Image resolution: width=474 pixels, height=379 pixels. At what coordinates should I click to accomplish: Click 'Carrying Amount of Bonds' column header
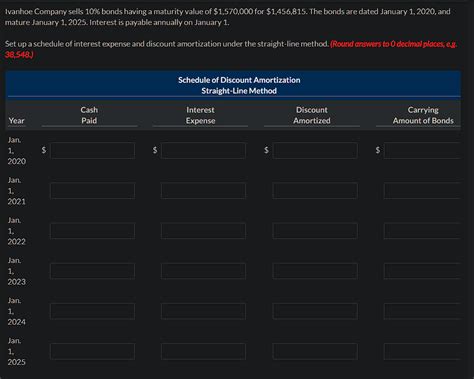pyautogui.click(x=423, y=115)
